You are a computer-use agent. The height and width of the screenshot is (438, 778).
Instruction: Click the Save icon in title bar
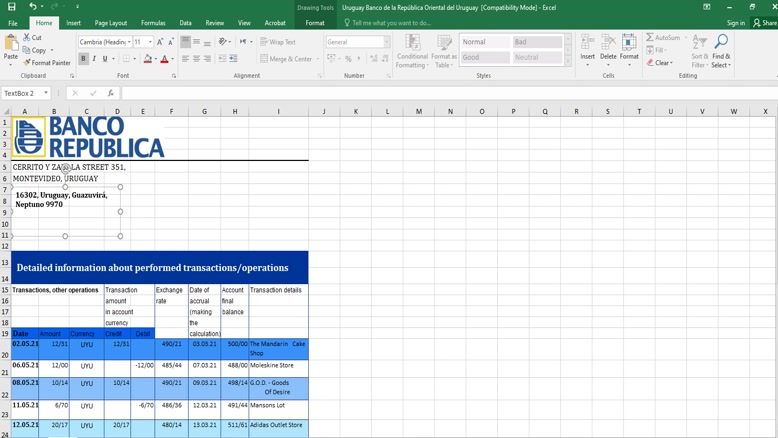pos(12,7)
